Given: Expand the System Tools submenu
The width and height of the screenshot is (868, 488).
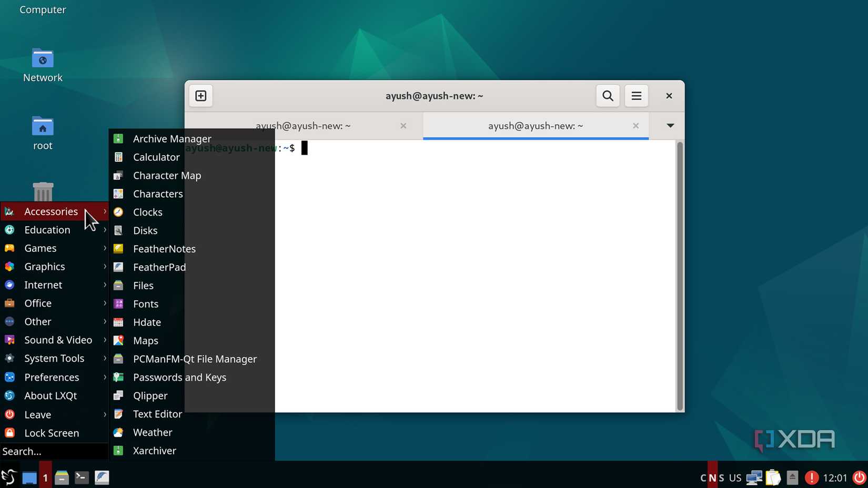Looking at the screenshot, I should pos(55,358).
